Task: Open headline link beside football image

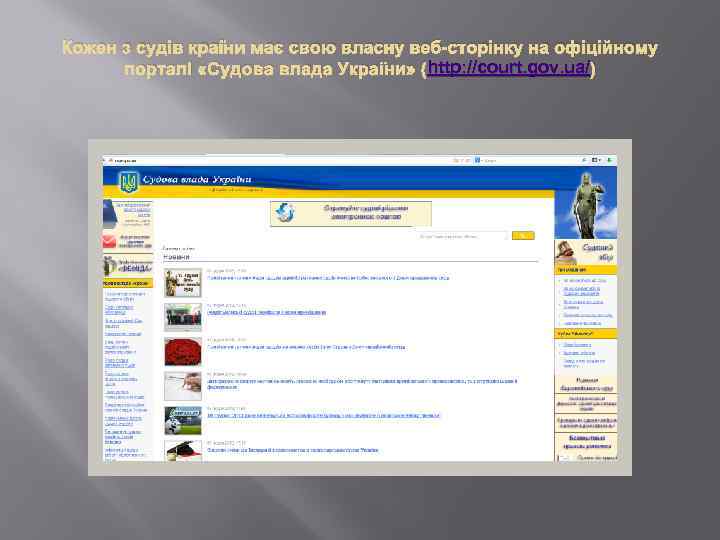Action: [x=323, y=416]
